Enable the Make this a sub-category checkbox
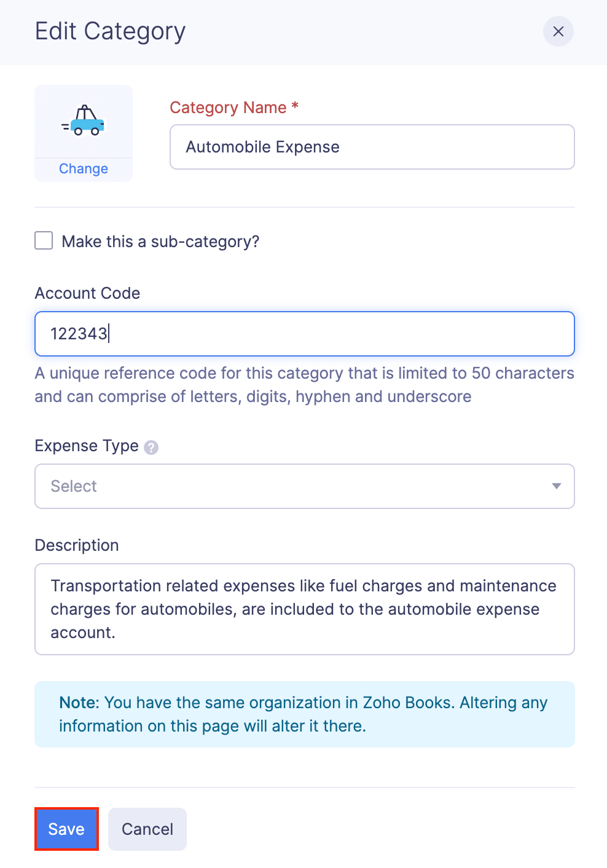 coord(43,240)
